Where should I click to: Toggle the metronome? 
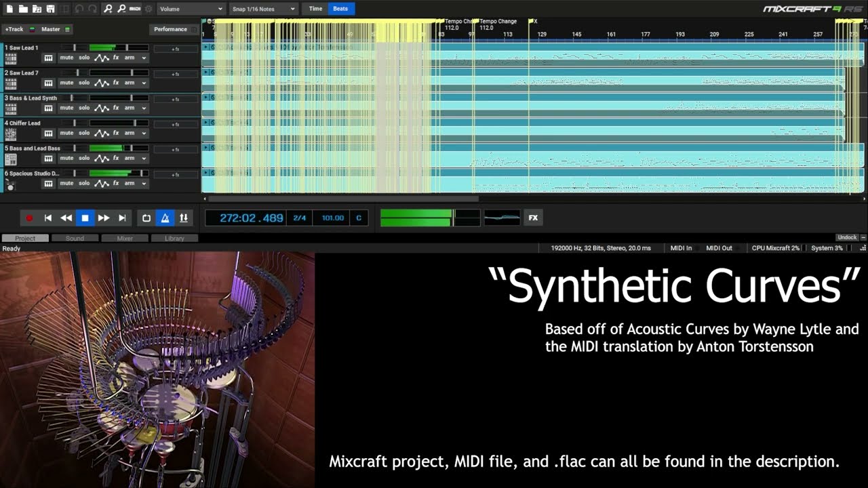click(165, 218)
